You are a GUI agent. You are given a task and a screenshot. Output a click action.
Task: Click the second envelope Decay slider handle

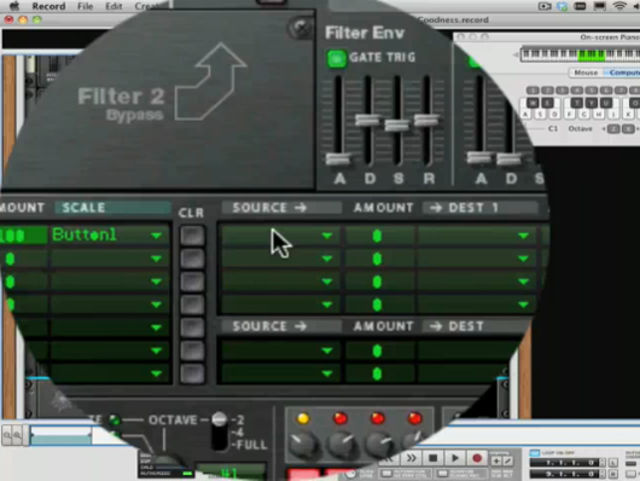(508, 158)
